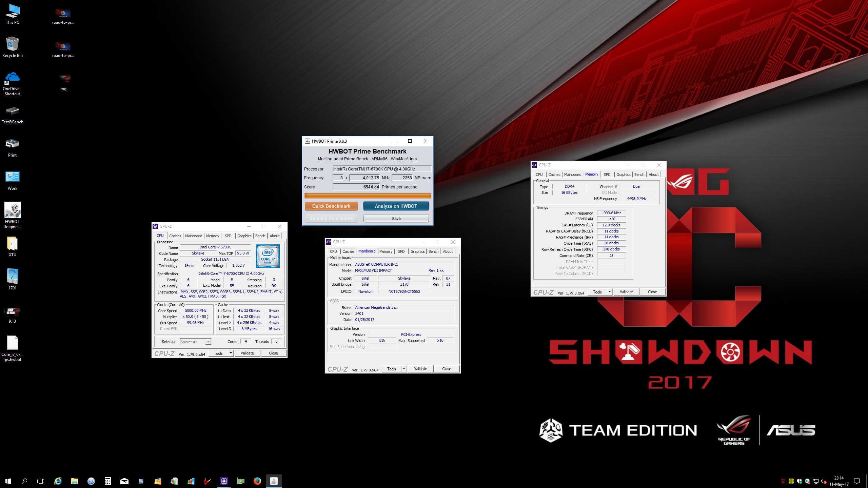
Task: Open the Recycle Bin desktop icon
Action: tap(13, 47)
